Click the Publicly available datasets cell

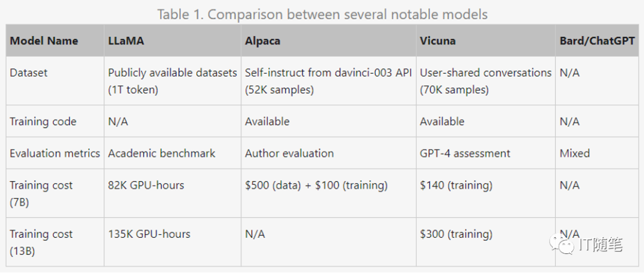coord(172,81)
